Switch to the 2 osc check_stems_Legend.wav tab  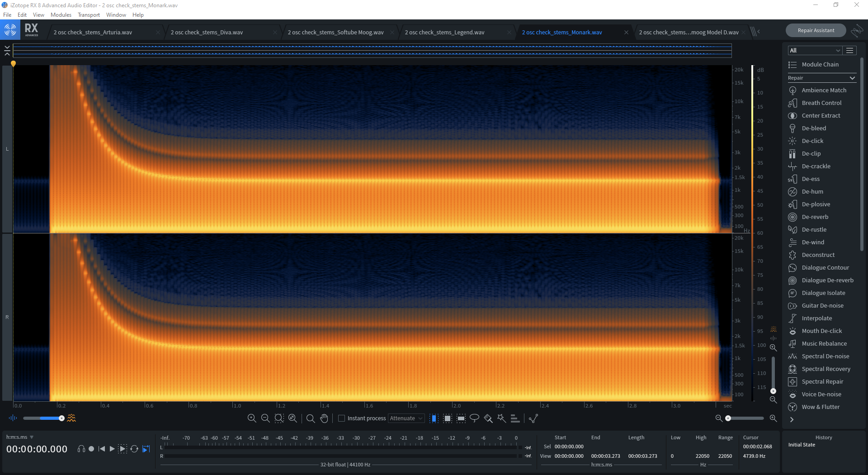pyautogui.click(x=458, y=32)
